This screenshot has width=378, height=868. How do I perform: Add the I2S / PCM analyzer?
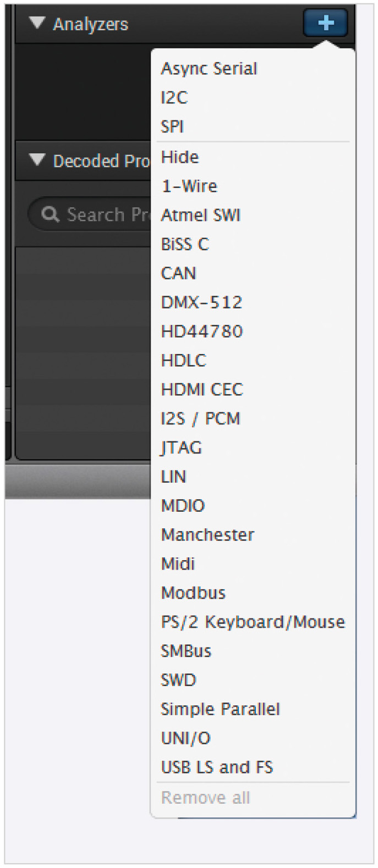[200, 419]
